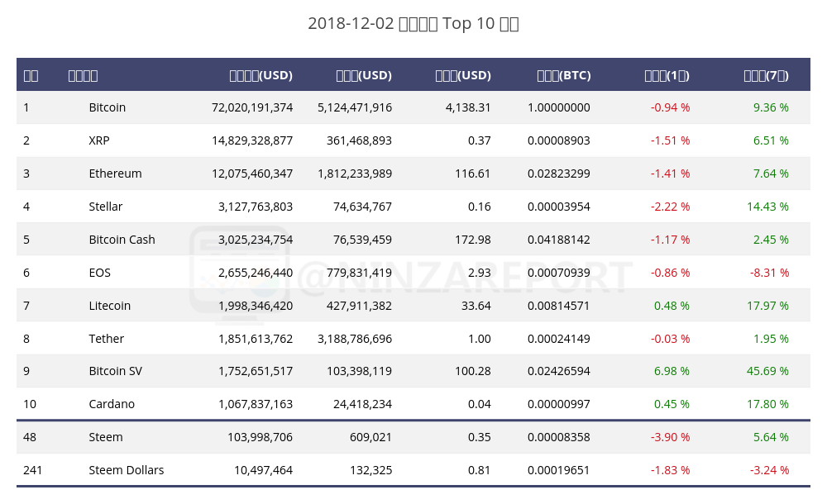The height and width of the screenshot is (504, 827).
Task: Select the "Ethereum" coin name
Action: pos(115,174)
